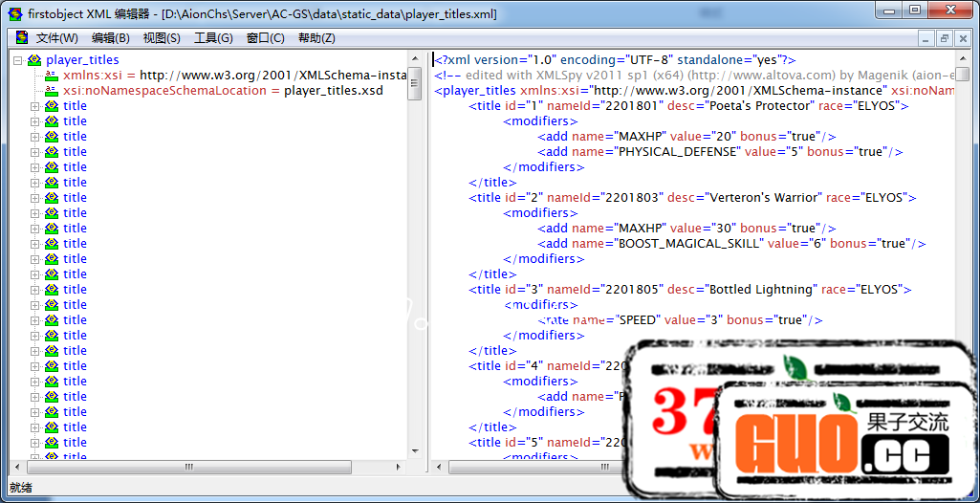Collapse the player_titles root node

[x=18, y=60]
